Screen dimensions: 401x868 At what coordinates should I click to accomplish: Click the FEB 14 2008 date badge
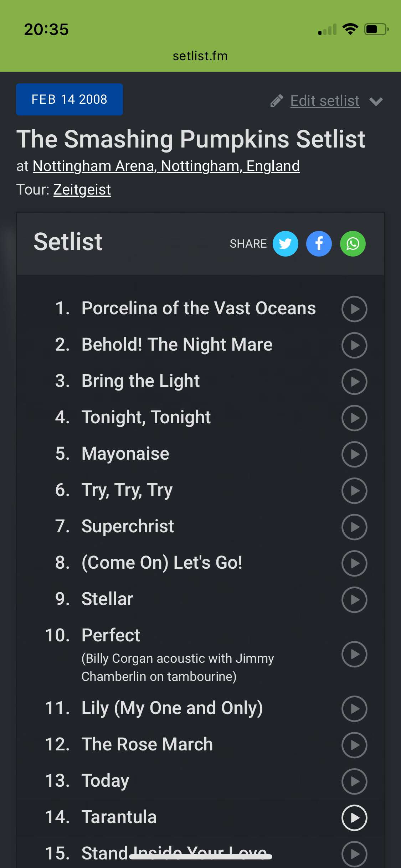click(70, 99)
